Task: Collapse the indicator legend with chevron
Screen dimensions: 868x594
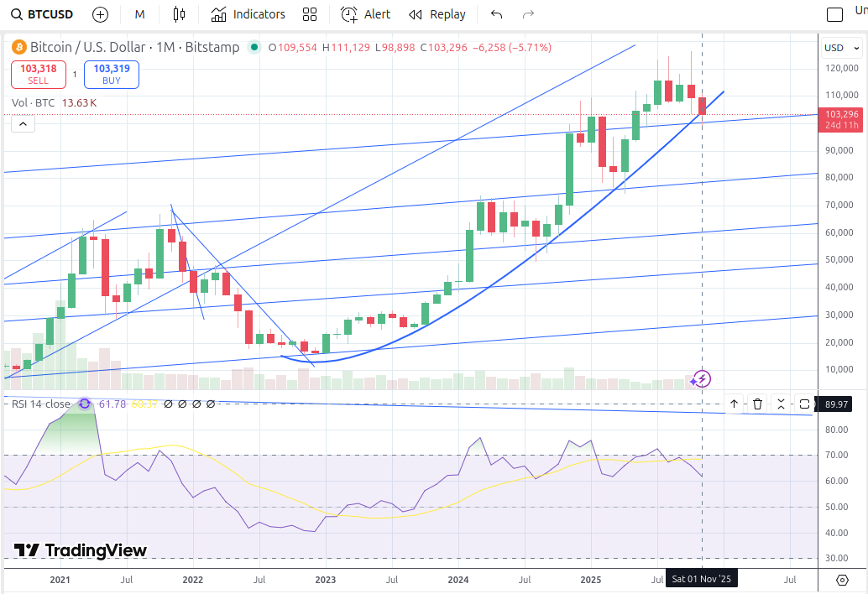Action: click(24, 124)
